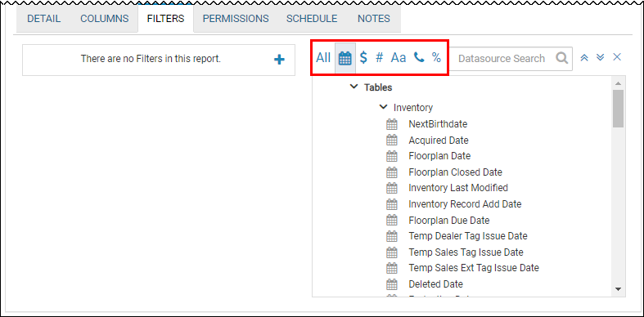644x317 pixels.
Task: Expand all with double down chevron
Action: tap(600, 57)
